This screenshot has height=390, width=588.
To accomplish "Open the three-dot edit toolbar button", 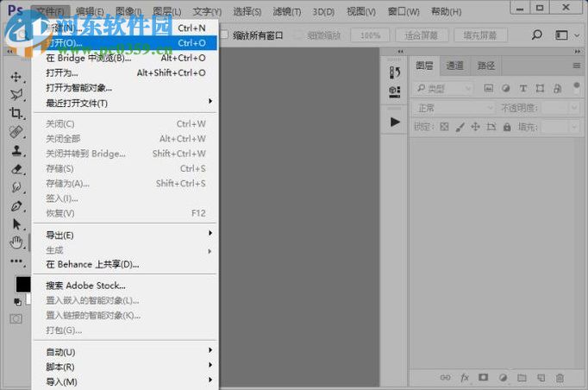I will [16, 261].
